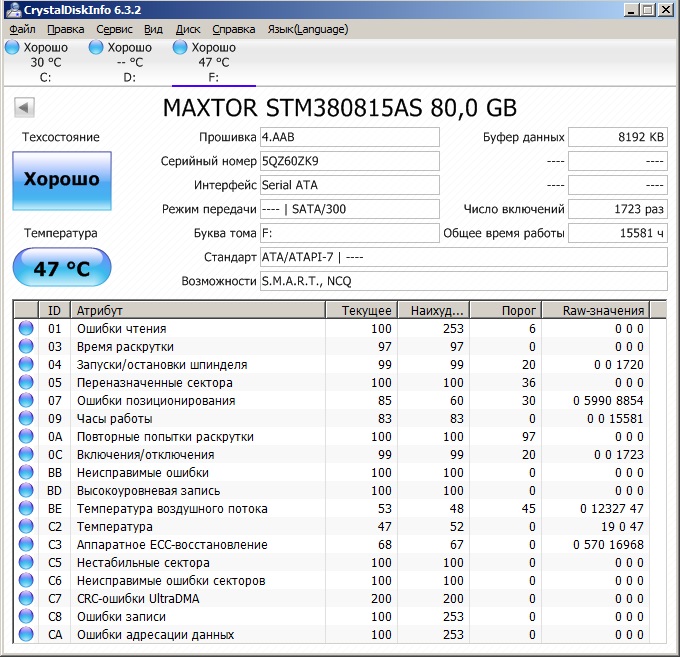Click status orb for attribute 01 read errors
680x657 pixels.
coord(26,329)
